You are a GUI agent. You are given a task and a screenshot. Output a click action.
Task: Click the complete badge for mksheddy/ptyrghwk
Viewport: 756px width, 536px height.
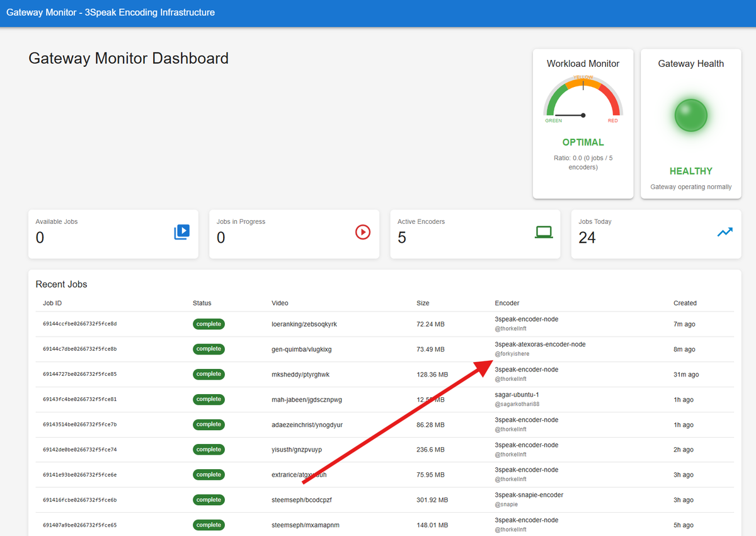pyautogui.click(x=209, y=374)
